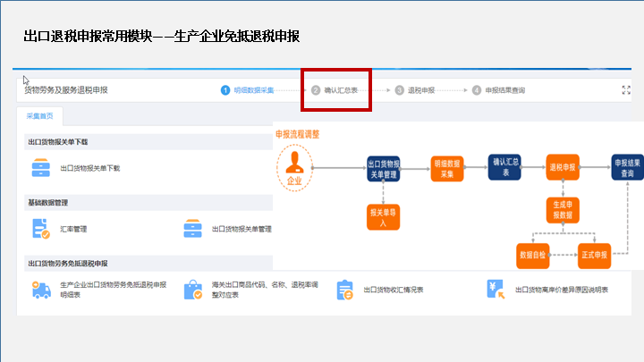Click step number 3 circle icon
644x362 pixels.
click(399, 90)
